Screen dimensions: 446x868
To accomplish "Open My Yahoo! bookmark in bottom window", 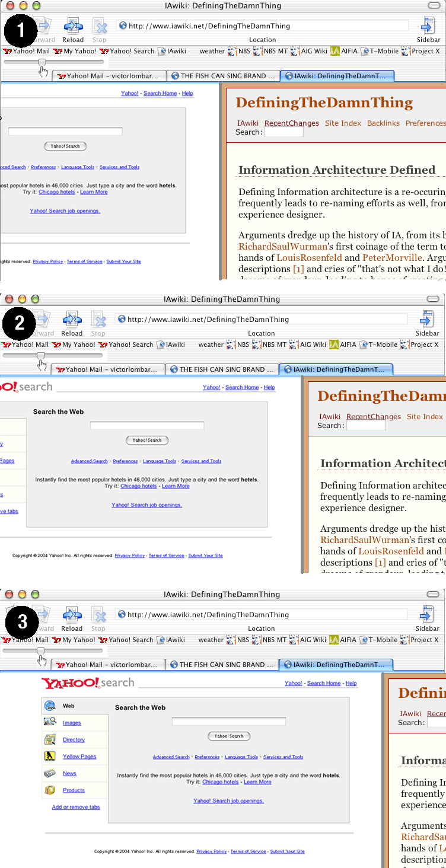I will 74,640.
